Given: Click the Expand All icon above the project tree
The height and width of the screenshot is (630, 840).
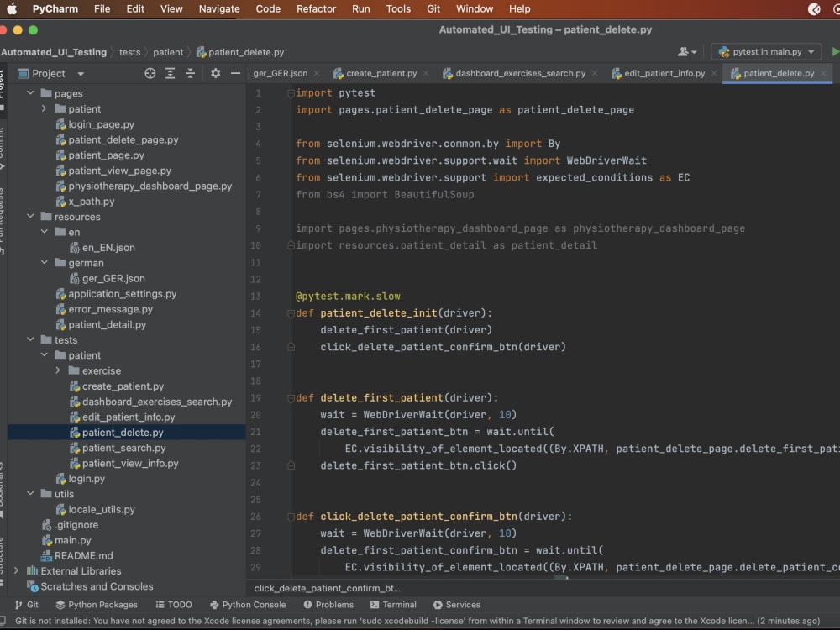Looking at the screenshot, I should [x=170, y=73].
